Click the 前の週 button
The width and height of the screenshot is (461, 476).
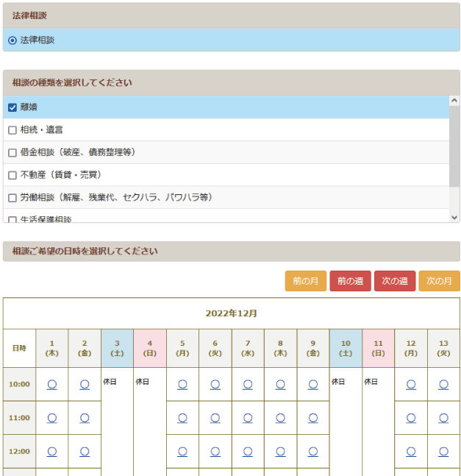tap(350, 281)
